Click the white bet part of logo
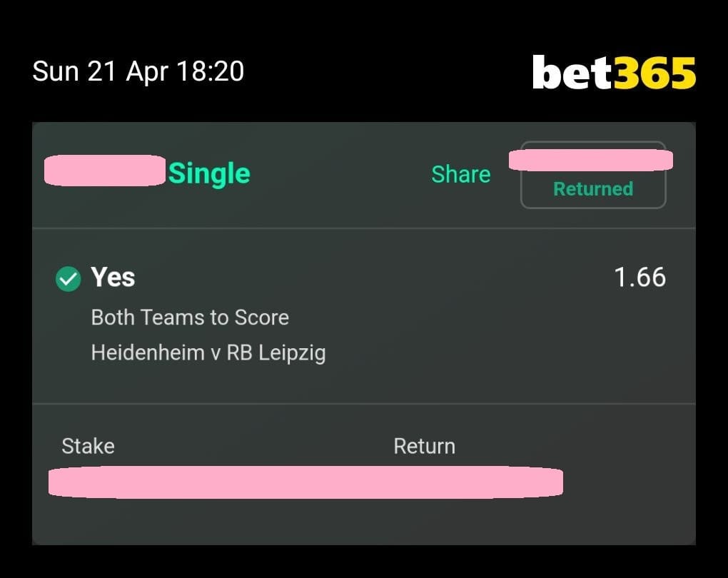 click(x=573, y=72)
